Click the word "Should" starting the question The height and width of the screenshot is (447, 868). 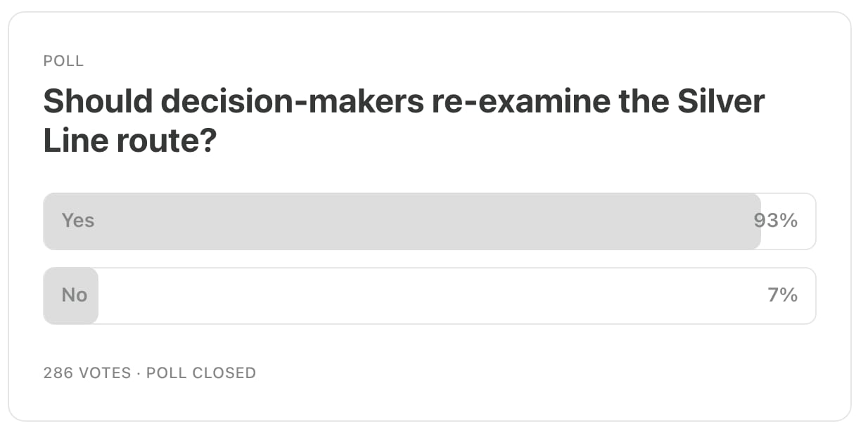tap(98, 103)
